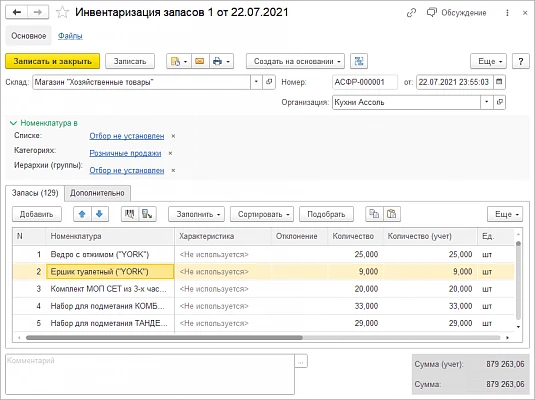
Task: Open Обсуждение discussion panel
Action: [x=457, y=13]
